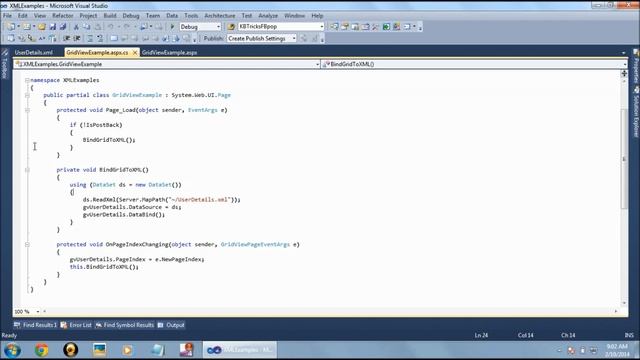Collapse the namespace XMLExamples region

(27, 80)
